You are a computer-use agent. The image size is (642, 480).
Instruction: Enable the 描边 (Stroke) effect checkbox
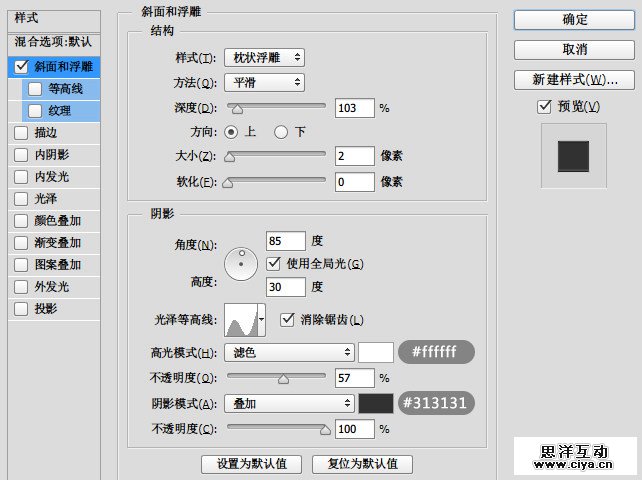point(21,132)
